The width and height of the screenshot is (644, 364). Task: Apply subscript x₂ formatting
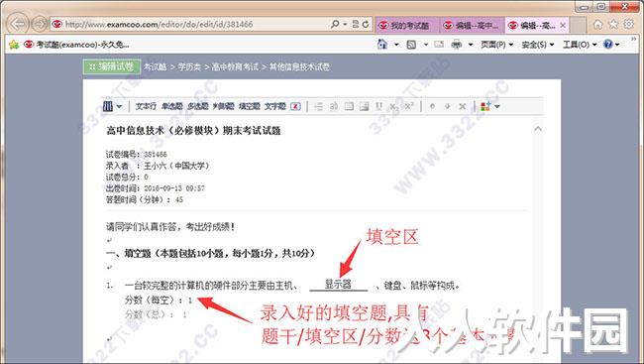pos(393,106)
